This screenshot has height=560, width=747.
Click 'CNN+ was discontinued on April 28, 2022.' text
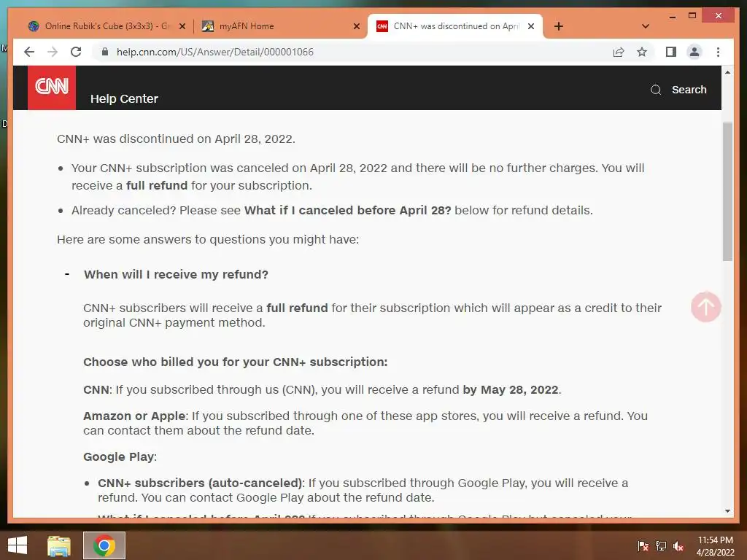(176, 139)
